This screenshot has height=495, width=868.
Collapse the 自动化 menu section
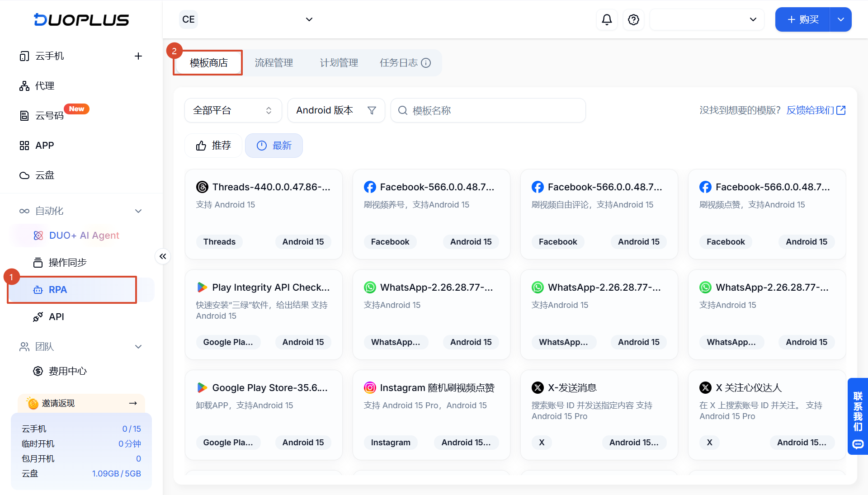coord(138,211)
